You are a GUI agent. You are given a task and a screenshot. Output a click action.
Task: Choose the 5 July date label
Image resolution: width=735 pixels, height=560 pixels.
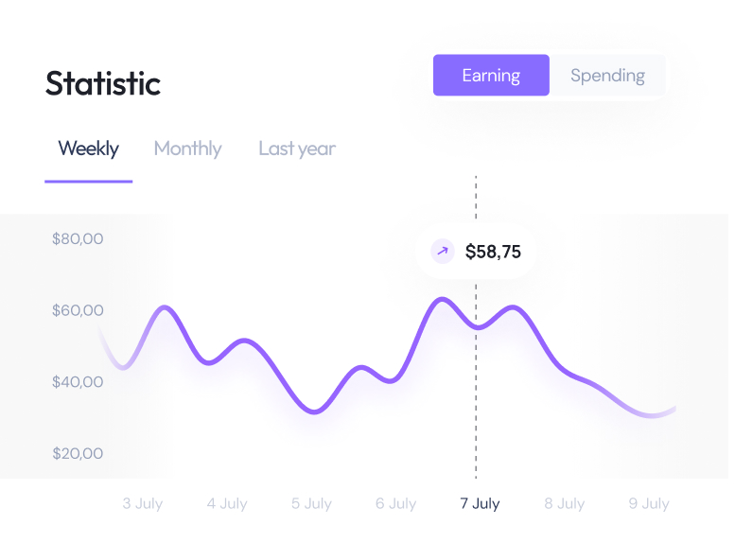click(311, 503)
